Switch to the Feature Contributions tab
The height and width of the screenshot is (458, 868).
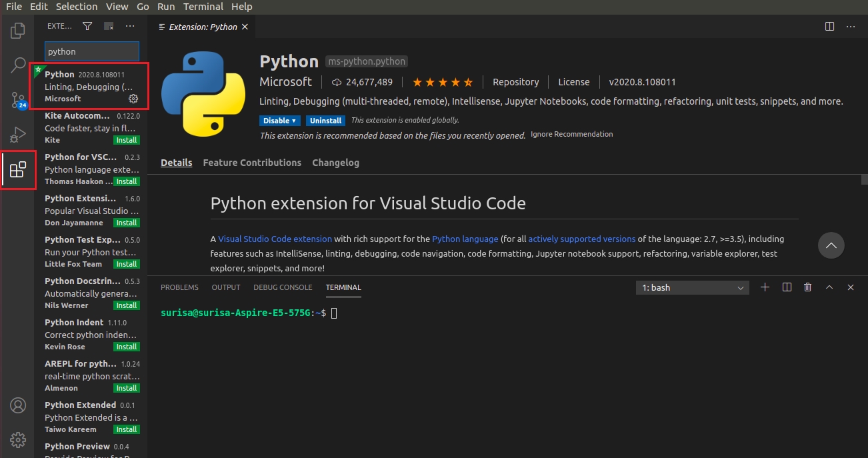252,163
